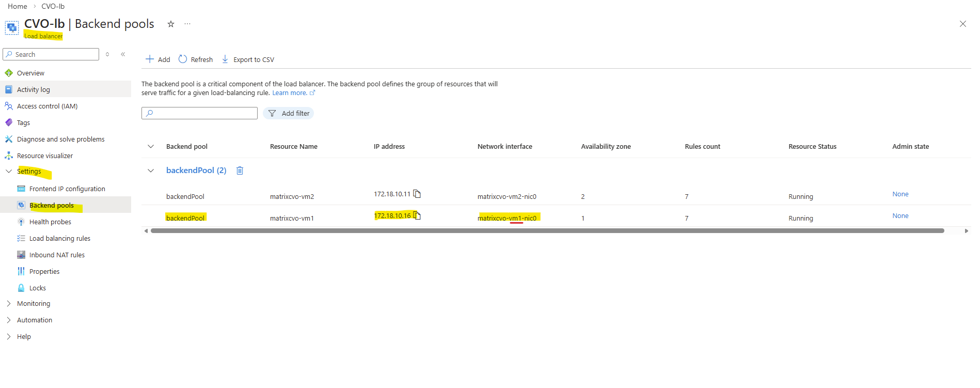Click the Refresh icon in the toolbar
Viewport: 980px width, 388px height.
pos(183,59)
